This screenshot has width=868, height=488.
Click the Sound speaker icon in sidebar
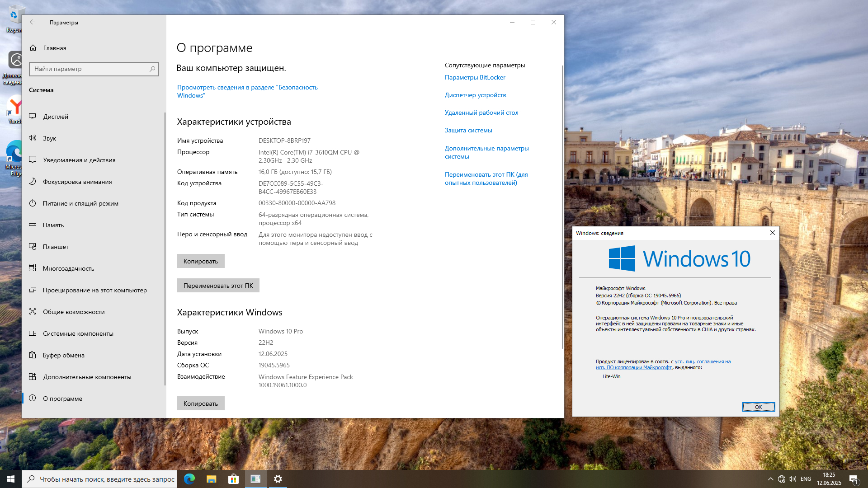(33, 138)
